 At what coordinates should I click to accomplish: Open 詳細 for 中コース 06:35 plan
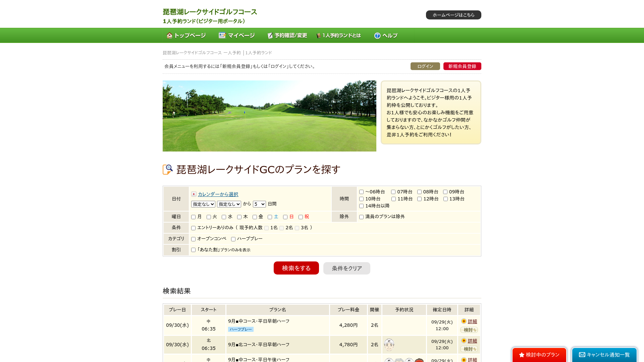(472, 321)
